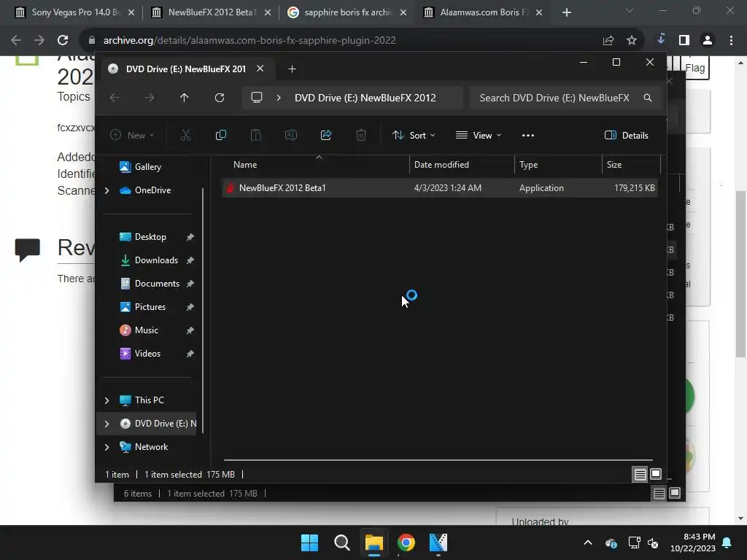Open the notification bell in the taskbar

(727, 542)
